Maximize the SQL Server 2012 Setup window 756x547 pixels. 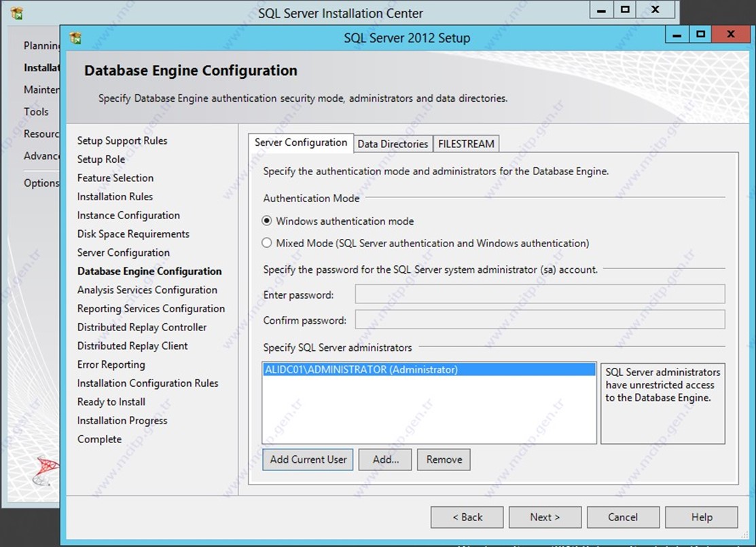[700, 34]
